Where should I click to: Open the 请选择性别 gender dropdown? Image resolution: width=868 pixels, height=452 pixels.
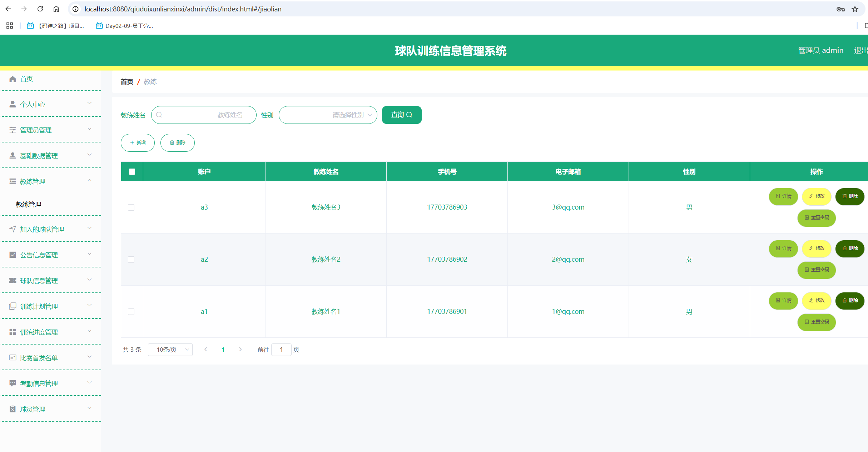[328, 115]
